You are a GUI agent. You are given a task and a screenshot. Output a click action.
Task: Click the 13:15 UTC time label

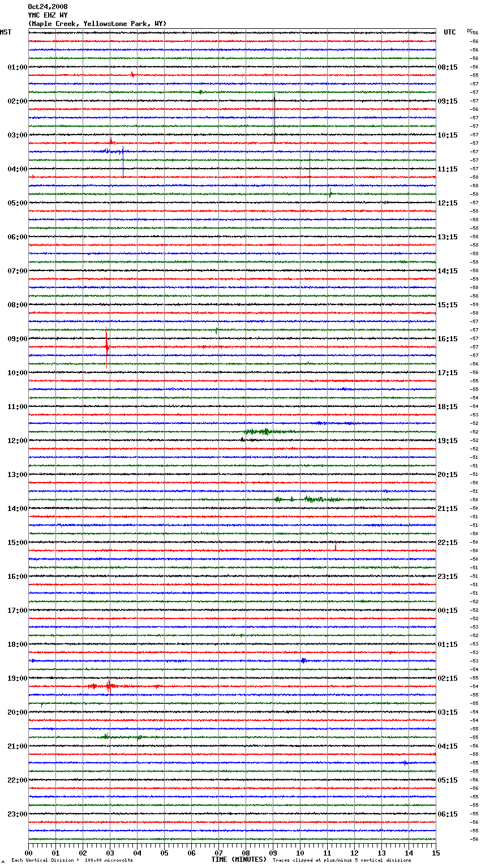click(448, 237)
